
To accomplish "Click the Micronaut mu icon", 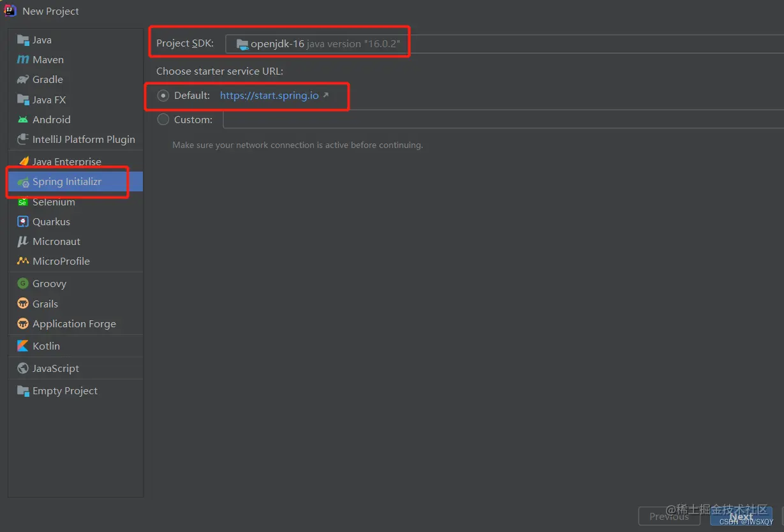I will click(23, 242).
